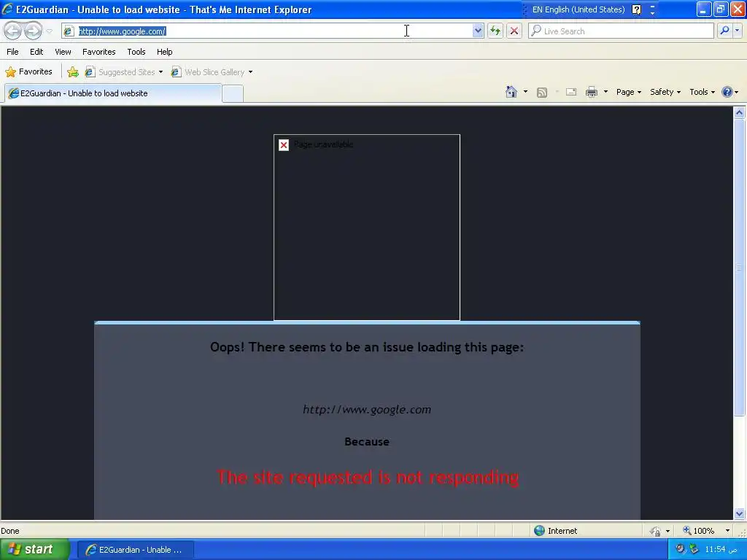Expand the Web Slice Gallery dropdown arrow
The image size is (747, 560).
tap(251, 72)
